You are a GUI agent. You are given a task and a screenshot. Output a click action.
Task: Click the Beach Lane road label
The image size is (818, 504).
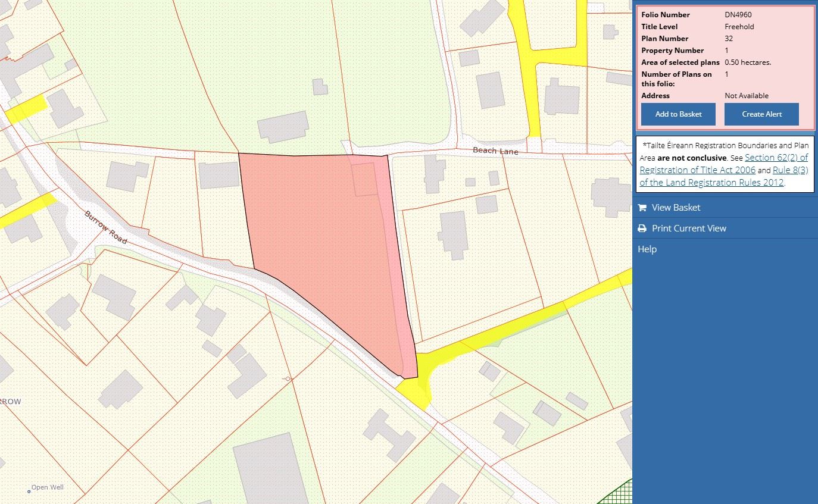click(495, 151)
